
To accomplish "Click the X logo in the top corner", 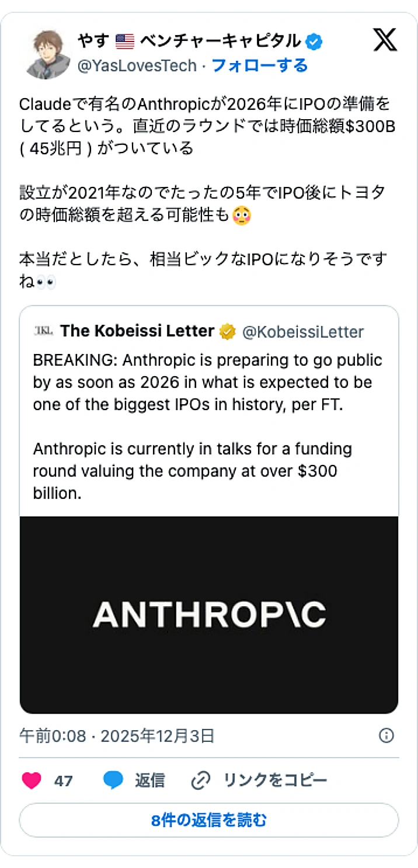I will [x=385, y=41].
